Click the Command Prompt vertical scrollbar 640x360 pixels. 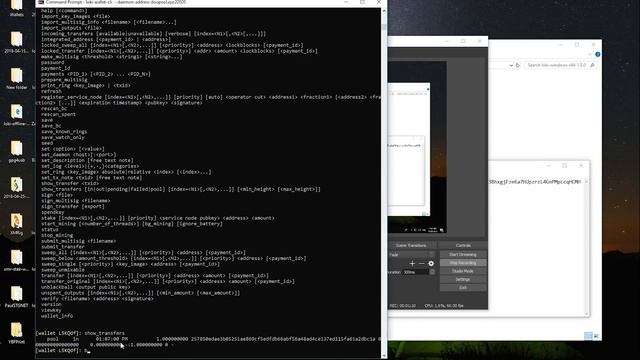[384, 182]
